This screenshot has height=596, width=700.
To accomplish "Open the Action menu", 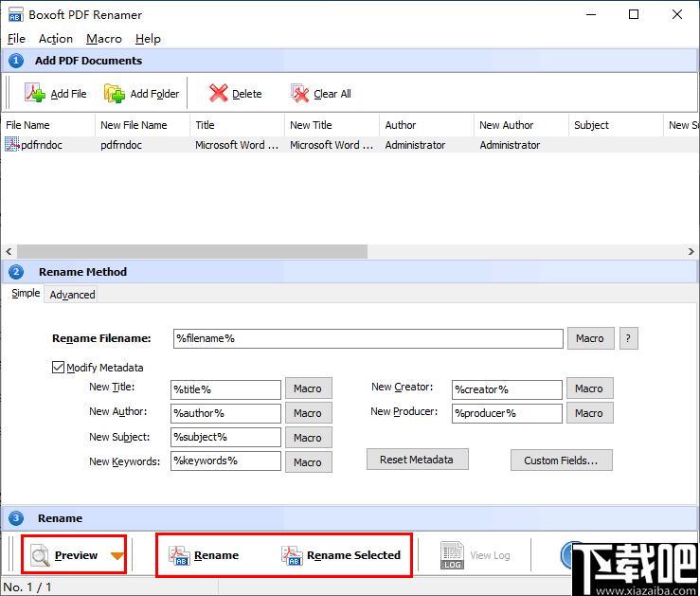I will coord(55,39).
